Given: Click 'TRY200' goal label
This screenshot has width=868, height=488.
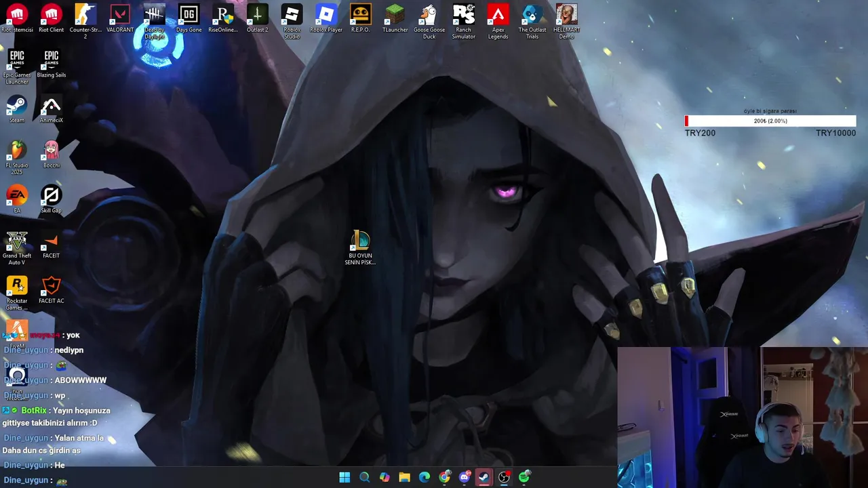Looking at the screenshot, I should (700, 133).
